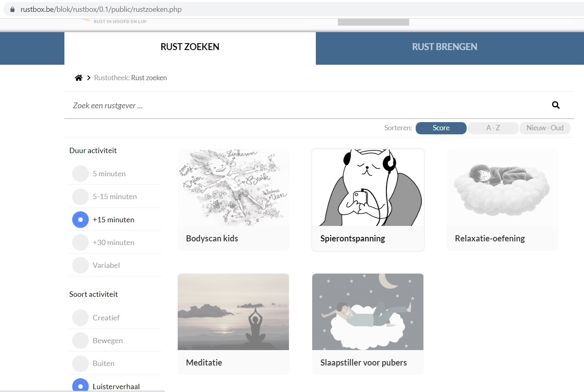
Task: Select the 5 minuten duration filter
Action: (x=80, y=173)
